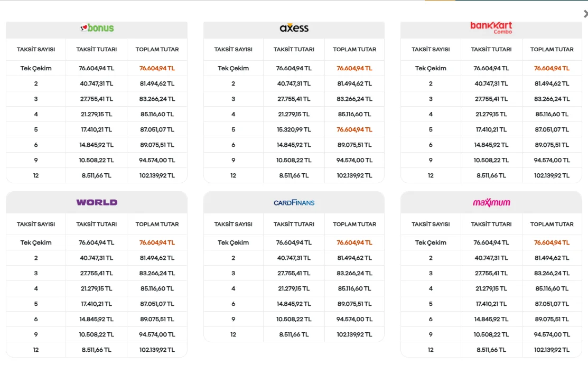Click Tek Çekim in the CardFinans table
588x365 pixels.
tap(233, 242)
